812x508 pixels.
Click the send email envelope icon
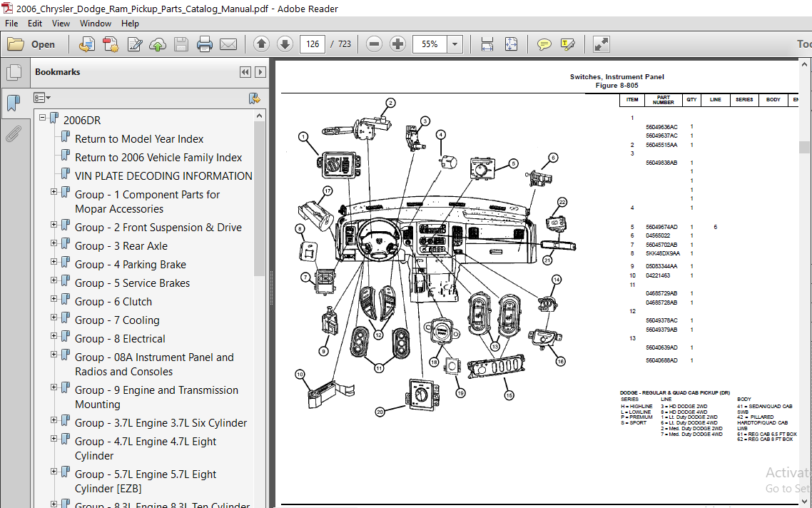coord(228,44)
